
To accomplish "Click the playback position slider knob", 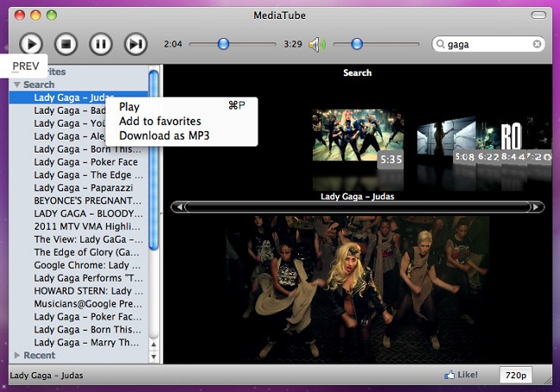I will click(223, 44).
